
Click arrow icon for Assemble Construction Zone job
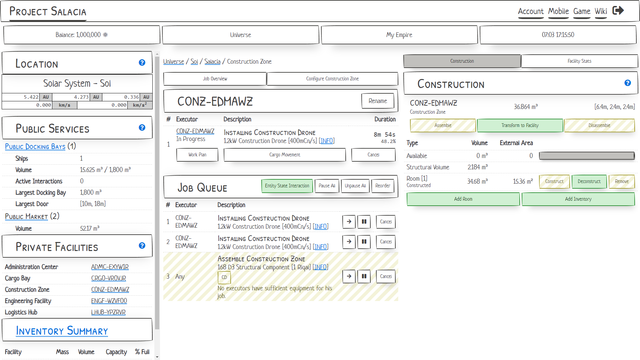point(349,276)
